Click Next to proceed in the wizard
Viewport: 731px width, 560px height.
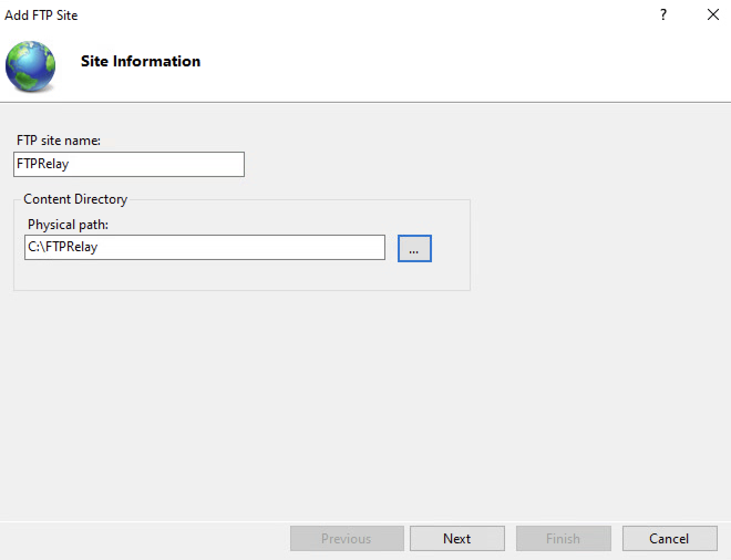point(457,538)
